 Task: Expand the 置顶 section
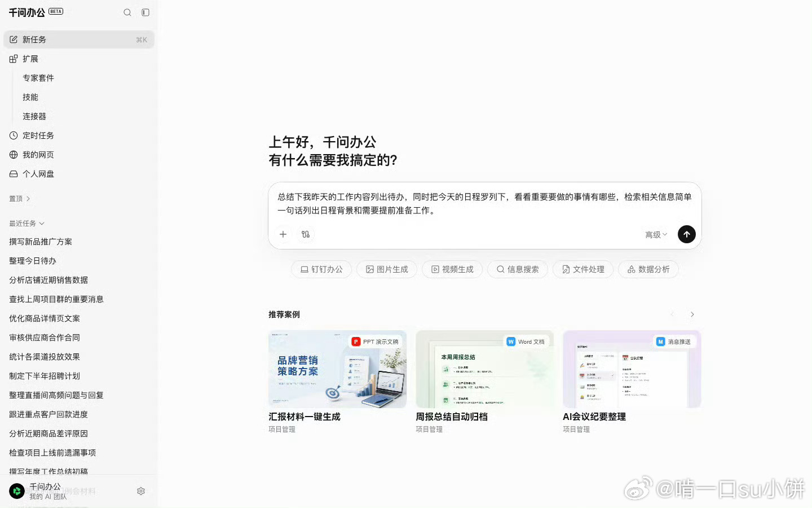click(x=20, y=199)
